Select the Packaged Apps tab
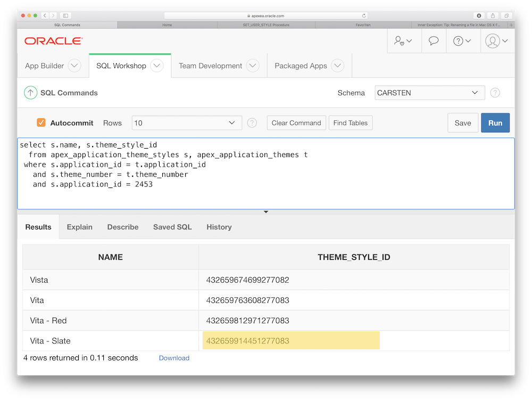Viewport: 532px width, 400px height. 301,65
